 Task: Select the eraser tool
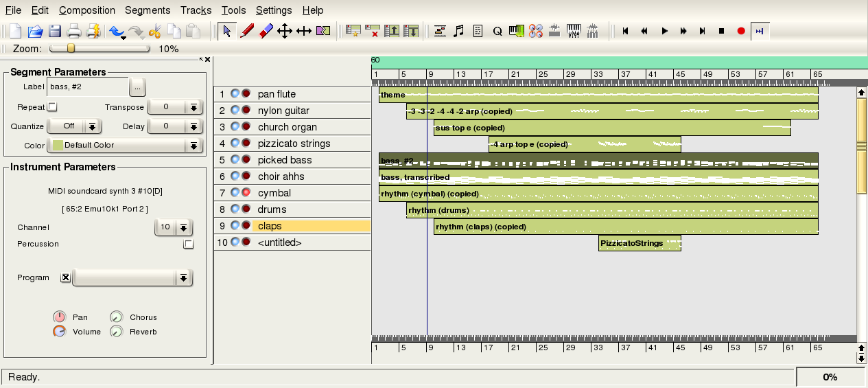coord(266,31)
